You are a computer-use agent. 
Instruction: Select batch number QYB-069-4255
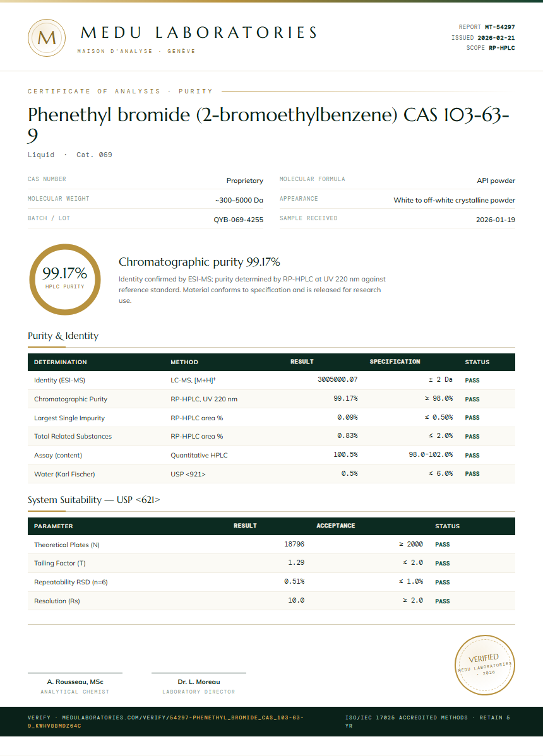click(238, 220)
